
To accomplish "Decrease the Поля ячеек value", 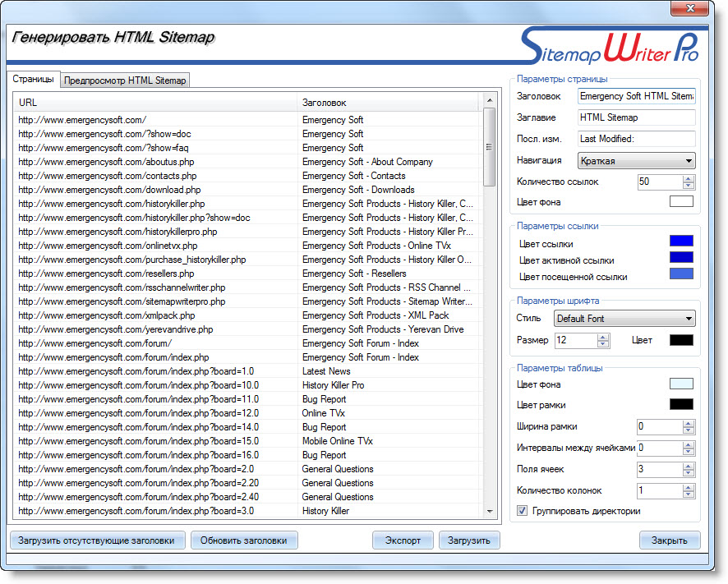I will point(689,472).
